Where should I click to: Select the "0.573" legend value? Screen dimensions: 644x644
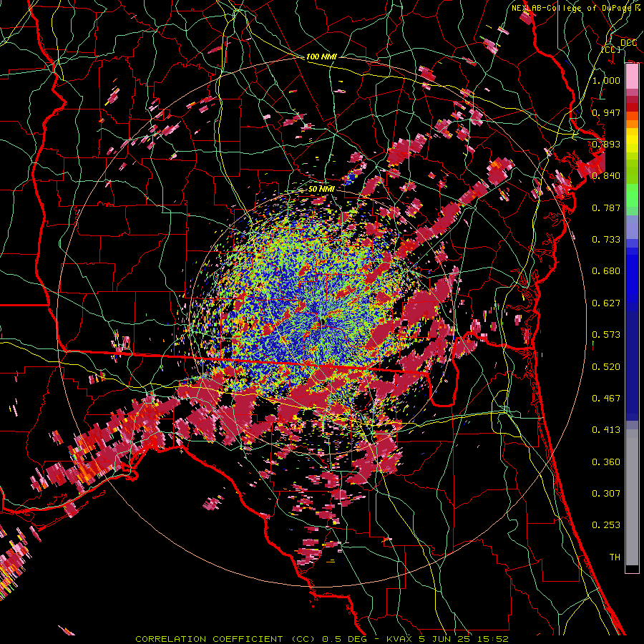click(606, 335)
